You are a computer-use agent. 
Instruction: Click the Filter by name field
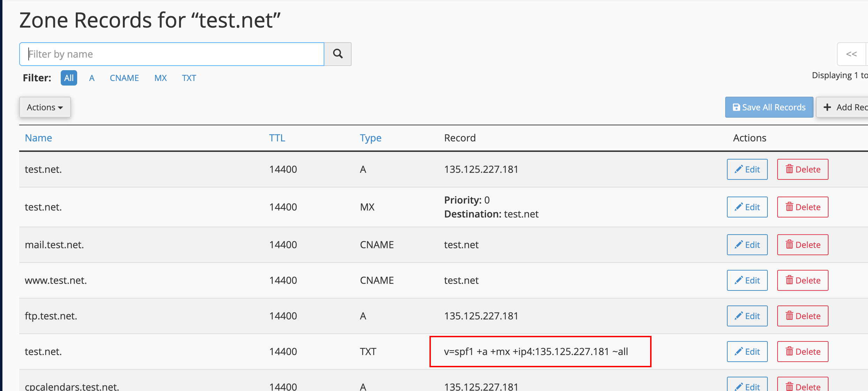172,54
